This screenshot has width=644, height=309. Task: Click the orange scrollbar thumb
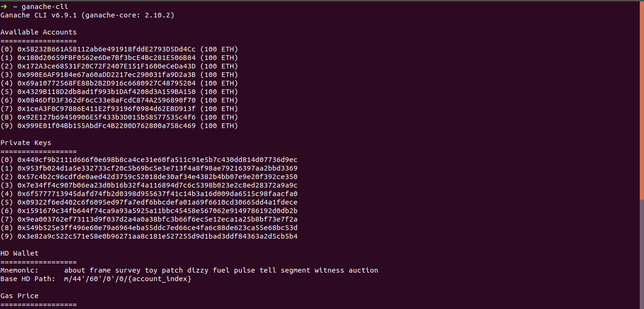[642, 100]
